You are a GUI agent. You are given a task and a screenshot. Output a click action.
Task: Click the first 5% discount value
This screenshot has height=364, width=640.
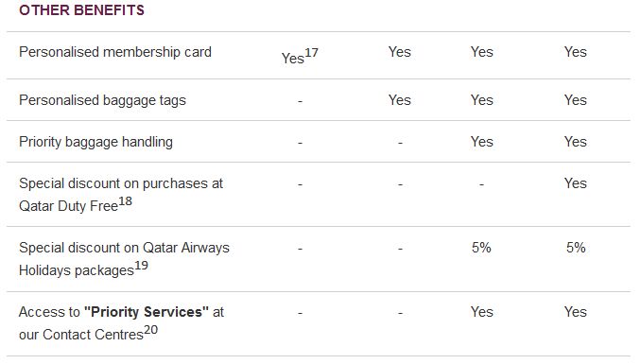coord(481,248)
